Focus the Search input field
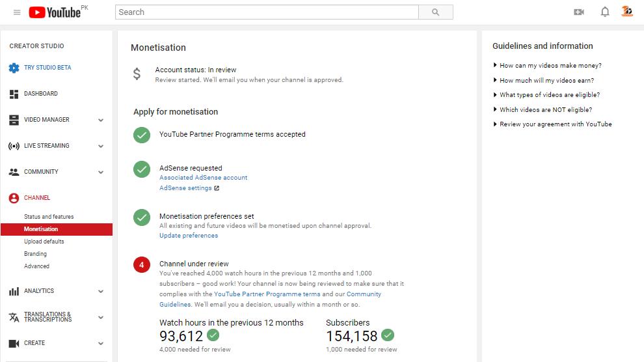This screenshot has height=362, width=644. pos(267,12)
